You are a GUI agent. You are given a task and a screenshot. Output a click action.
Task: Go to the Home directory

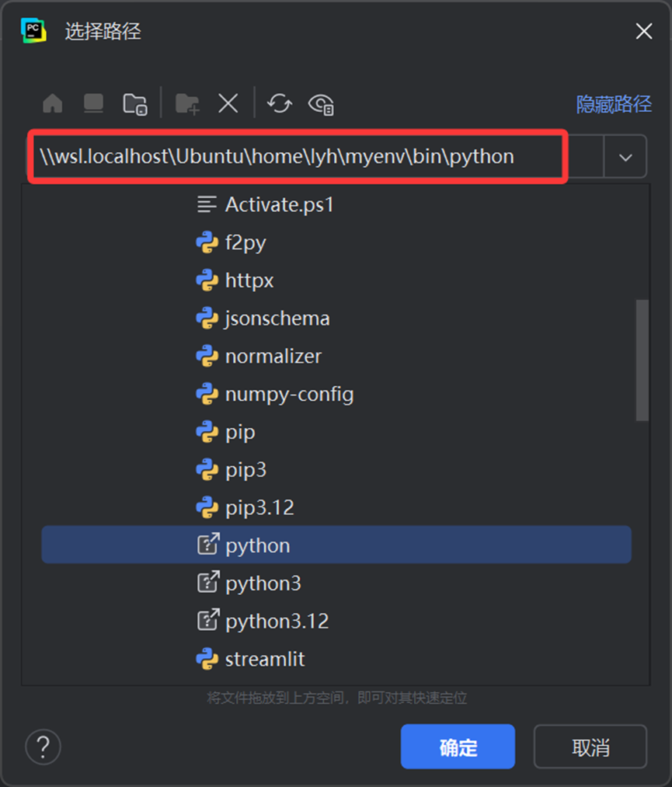click(51, 103)
